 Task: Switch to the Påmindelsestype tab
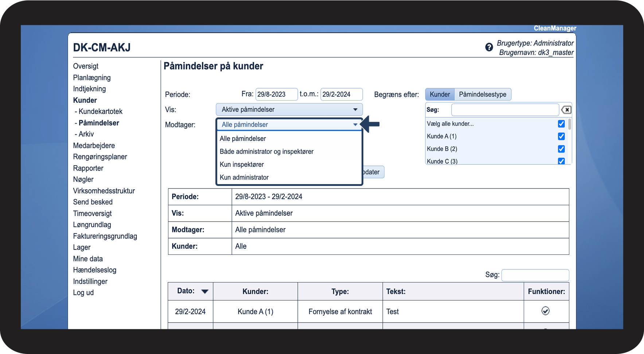(x=482, y=94)
